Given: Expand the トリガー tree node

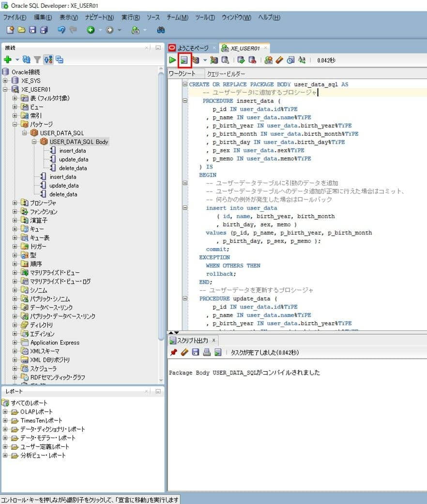Looking at the screenshot, I should (15, 246).
